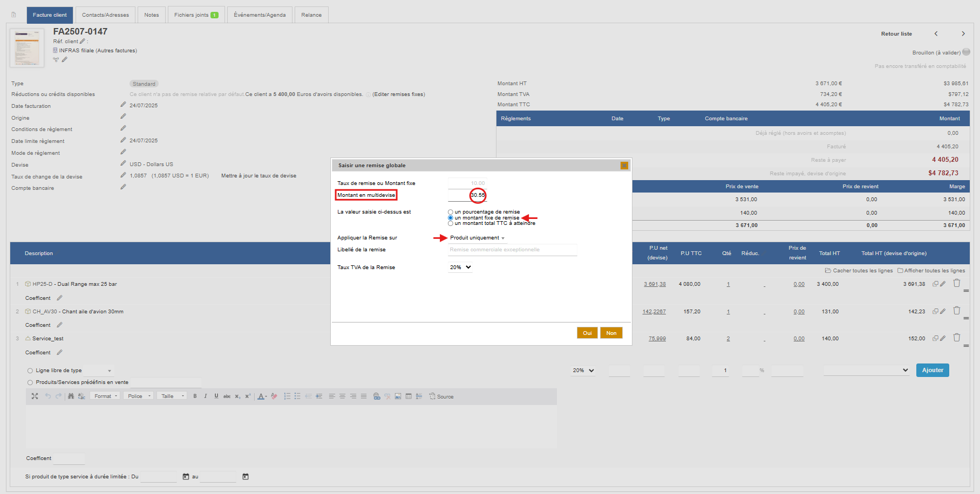Open the Notes tab
Image resolution: width=980 pixels, height=494 pixels.
pos(152,15)
